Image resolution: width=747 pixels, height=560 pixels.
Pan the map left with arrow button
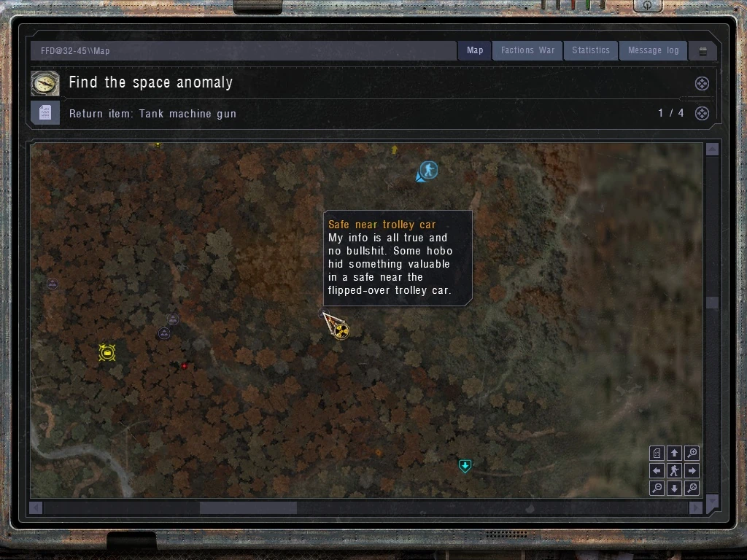657,470
